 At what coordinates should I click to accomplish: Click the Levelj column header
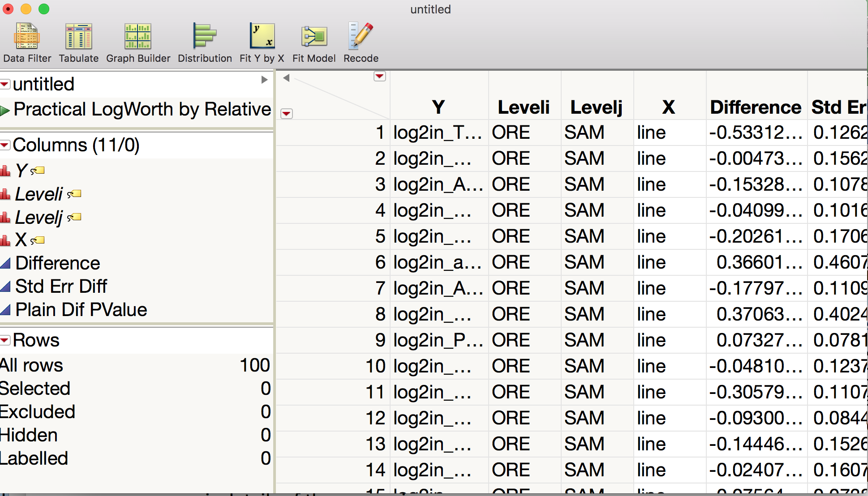pyautogui.click(x=596, y=107)
